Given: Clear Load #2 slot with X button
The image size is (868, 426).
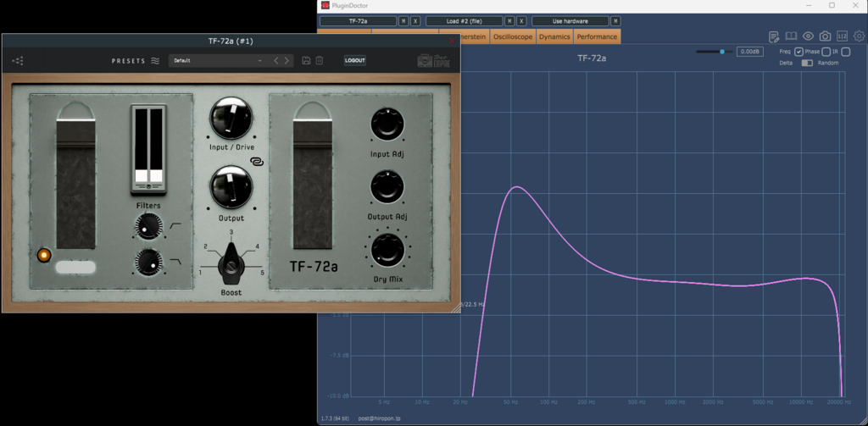Looking at the screenshot, I should click(x=521, y=21).
